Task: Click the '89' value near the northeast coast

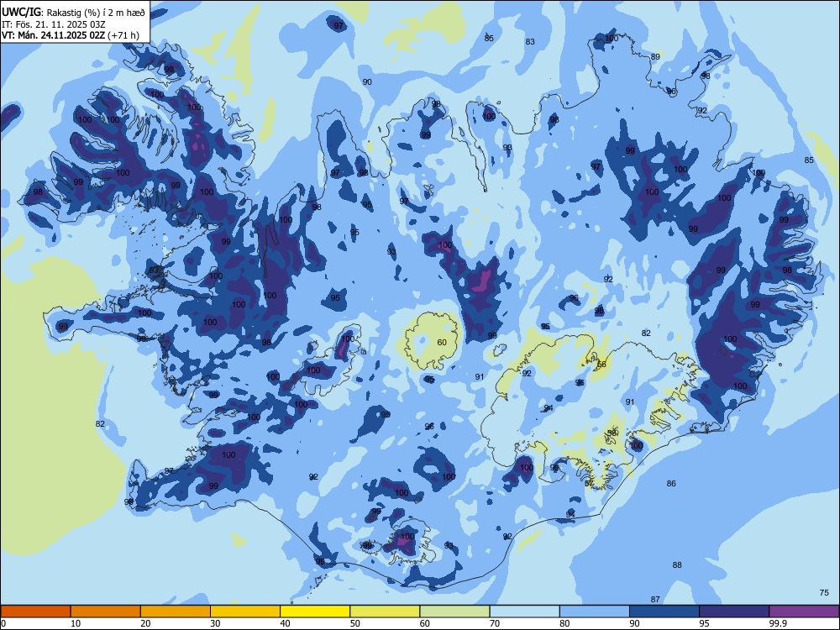Action: pyautogui.click(x=656, y=56)
